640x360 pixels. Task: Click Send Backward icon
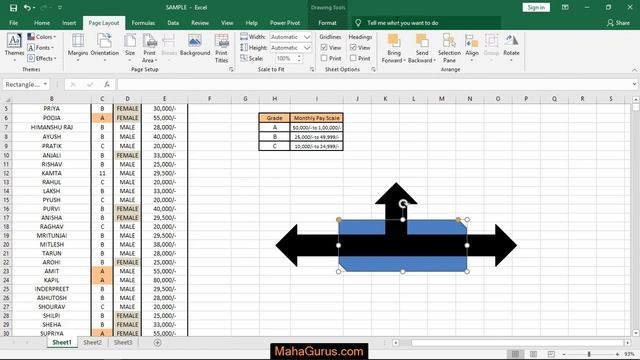point(422,41)
